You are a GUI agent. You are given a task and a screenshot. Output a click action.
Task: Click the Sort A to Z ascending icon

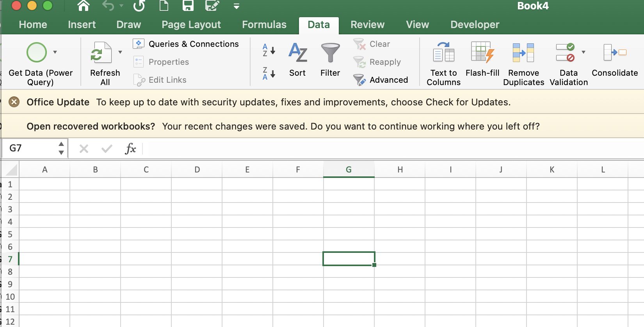pos(269,50)
